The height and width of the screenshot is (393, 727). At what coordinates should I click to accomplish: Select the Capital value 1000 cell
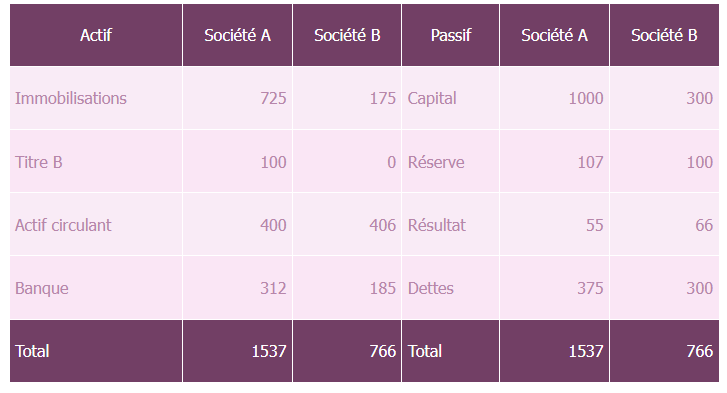coord(555,98)
